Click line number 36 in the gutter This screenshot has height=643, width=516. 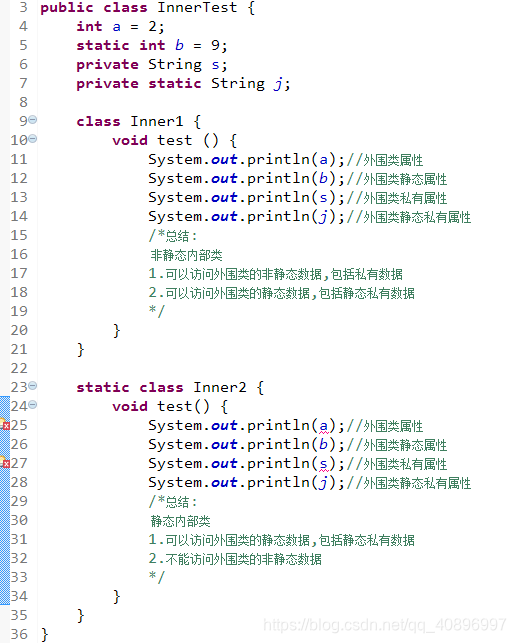click(x=19, y=634)
